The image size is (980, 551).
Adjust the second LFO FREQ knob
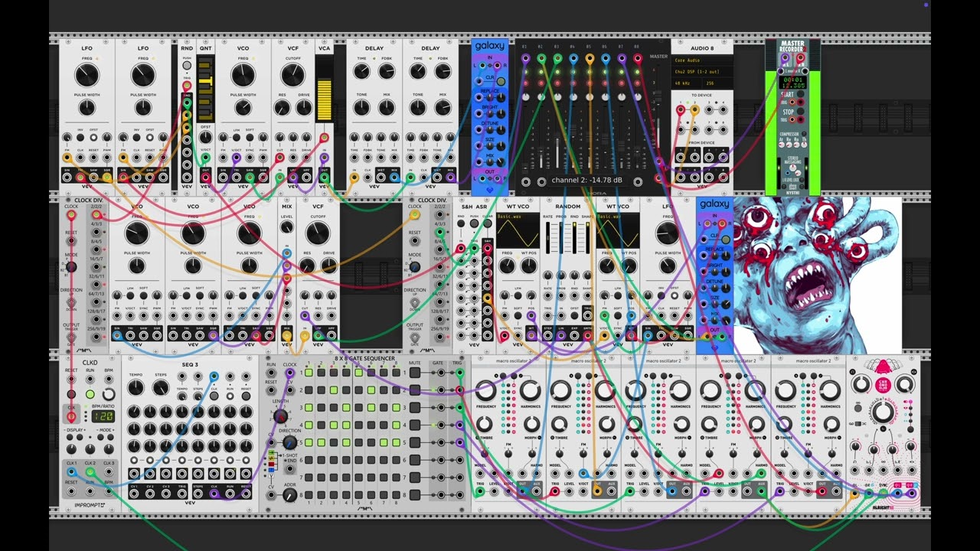point(143,75)
